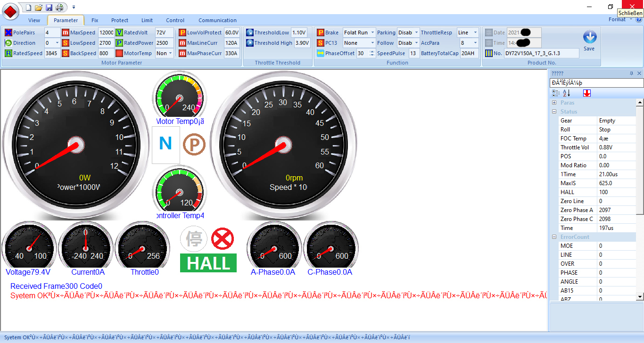Switch to the Protect tab
Screen dimensions: 644x343
(x=120, y=20)
